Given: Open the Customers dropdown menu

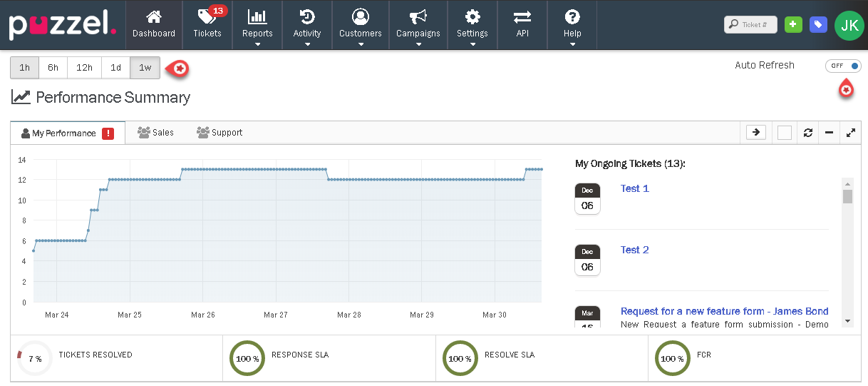Looking at the screenshot, I should click(361, 26).
